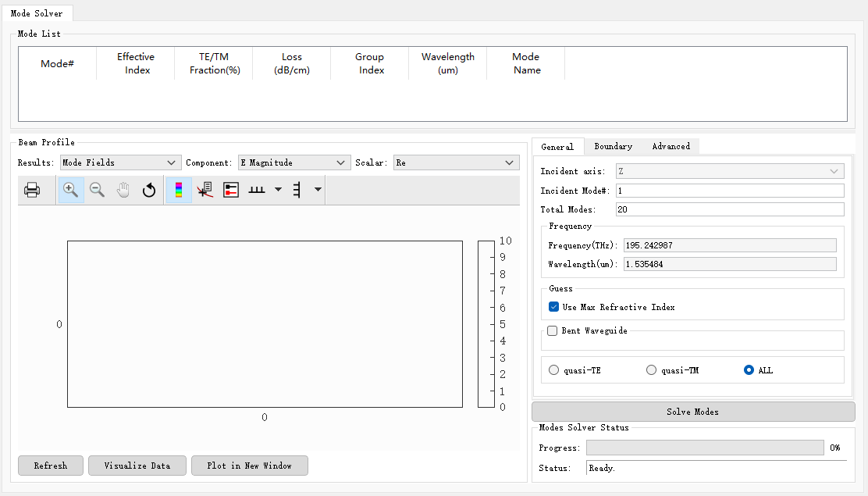Image resolution: width=868 pixels, height=496 pixels.
Task: Toggle Use Max Refractive Index checkbox
Action: tap(553, 306)
